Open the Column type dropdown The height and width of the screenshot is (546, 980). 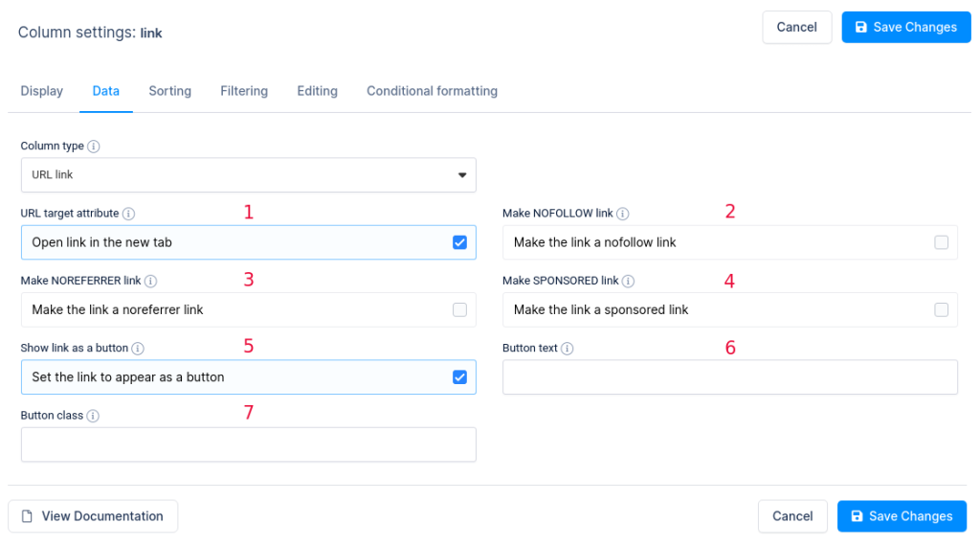click(x=248, y=175)
